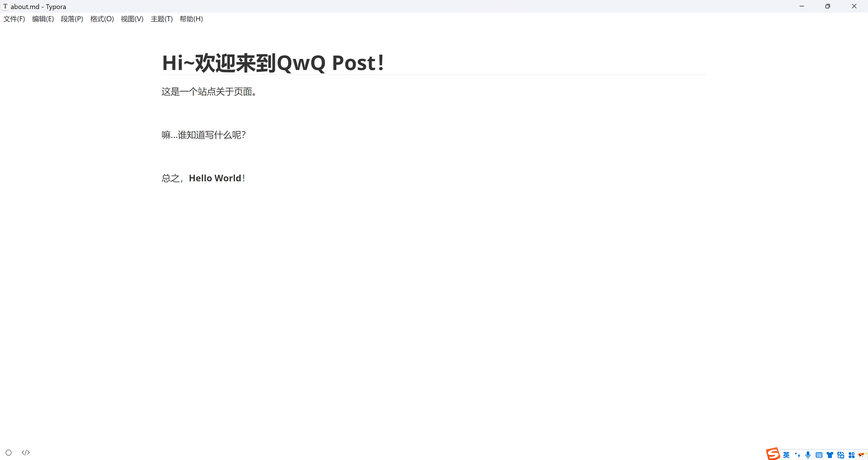Activate Sogou voice input microphone

pos(808,455)
